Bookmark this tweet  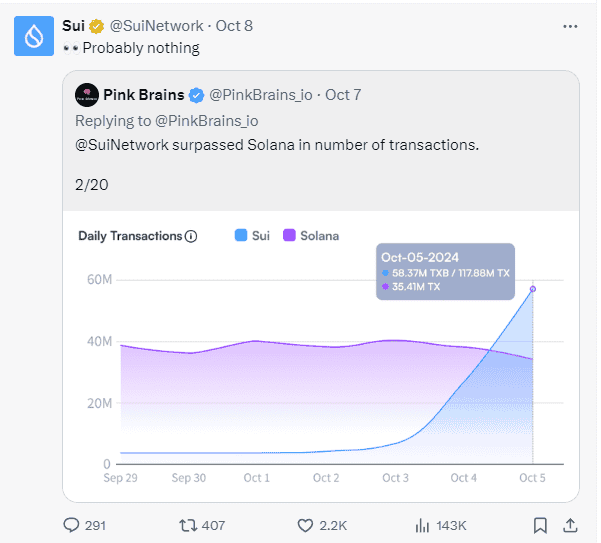tap(540, 525)
